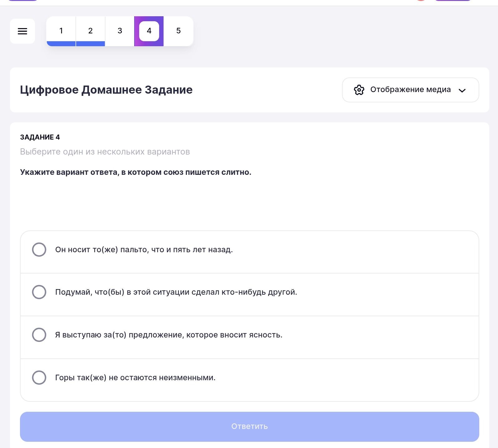Screen dimensions: 498x448
Task: Go to question 1 tab
Action: [61, 31]
